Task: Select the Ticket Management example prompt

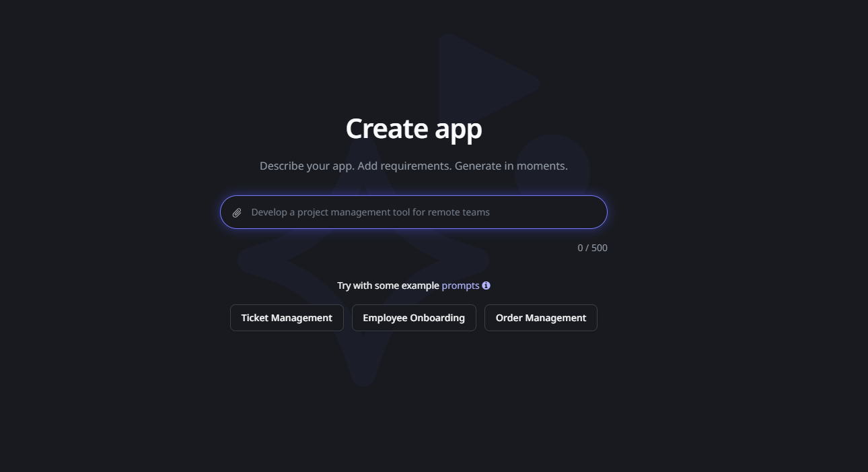Action: (287, 318)
